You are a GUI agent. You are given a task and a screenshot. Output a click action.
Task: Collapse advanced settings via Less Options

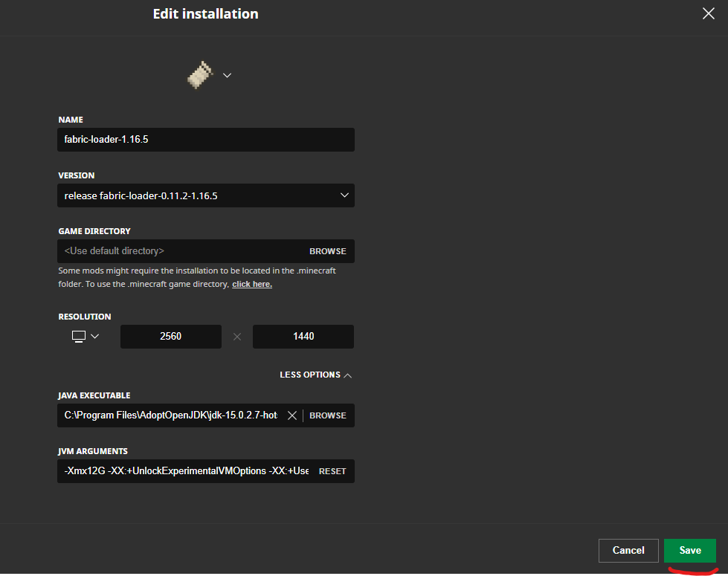(315, 375)
